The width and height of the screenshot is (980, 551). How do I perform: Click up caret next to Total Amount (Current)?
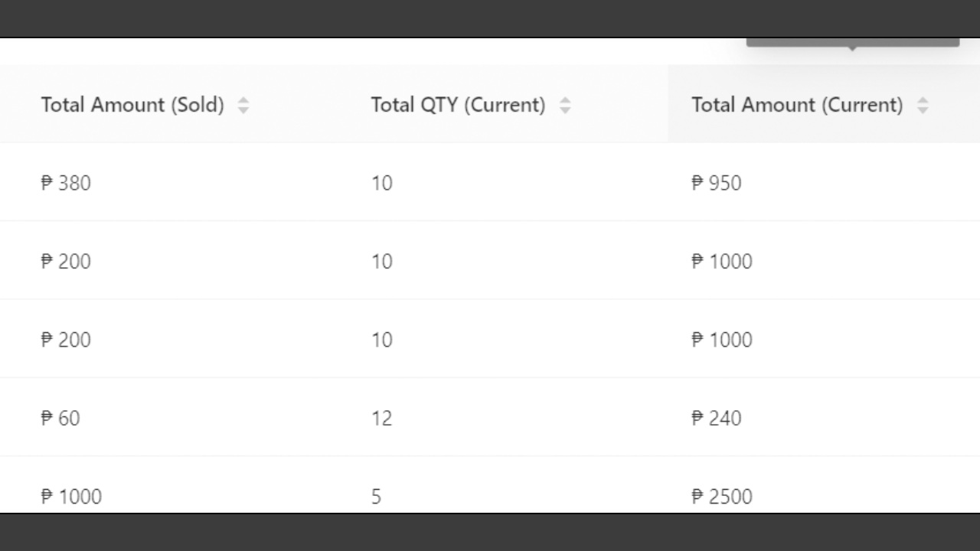pyautogui.click(x=923, y=100)
